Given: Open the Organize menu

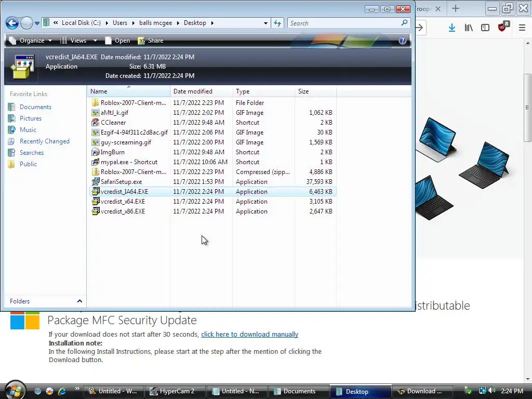Looking at the screenshot, I should pyautogui.click(x=31, y=41).
